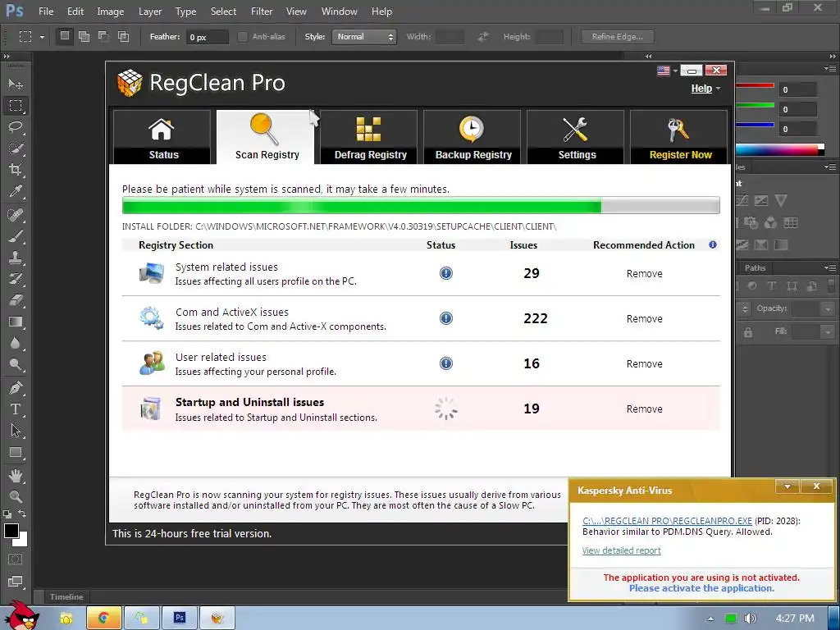
Task: Open the Style dropdown showing Normal
Action: coord(363,36)
